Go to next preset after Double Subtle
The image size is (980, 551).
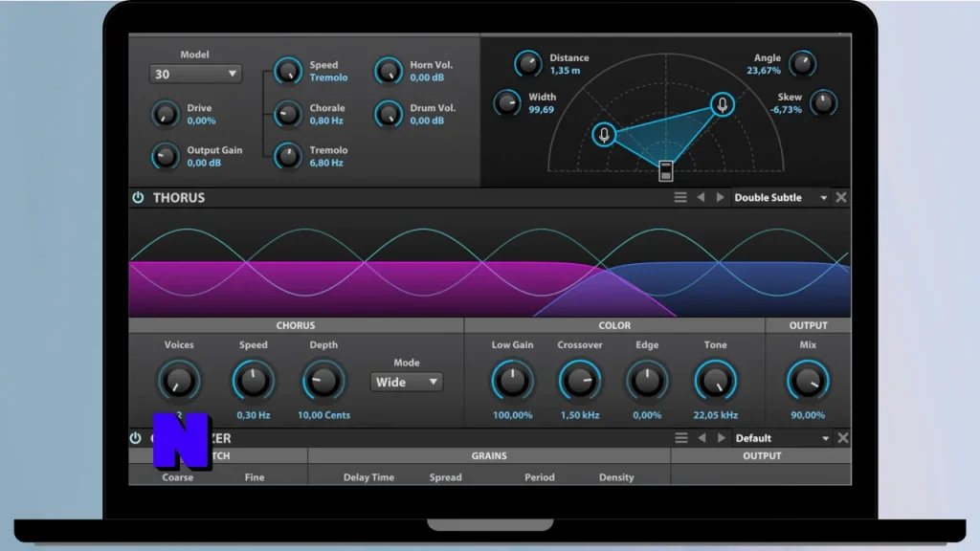[720, 197]
